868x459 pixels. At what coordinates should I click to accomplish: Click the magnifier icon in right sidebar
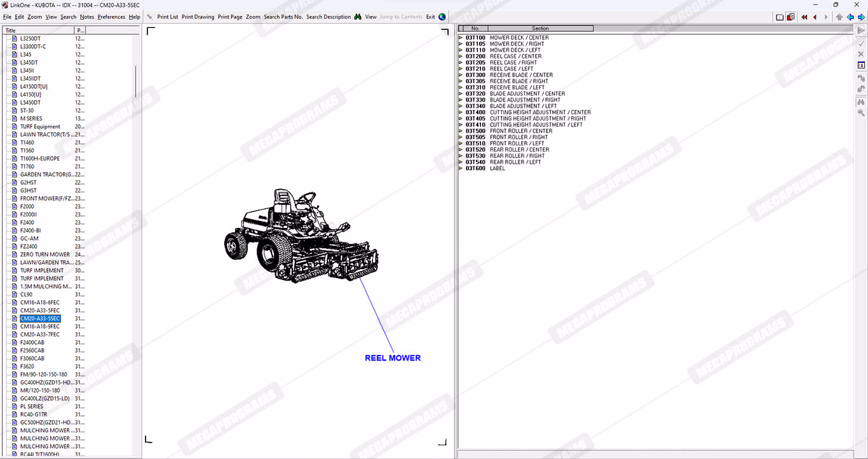(x=861, y=113)
